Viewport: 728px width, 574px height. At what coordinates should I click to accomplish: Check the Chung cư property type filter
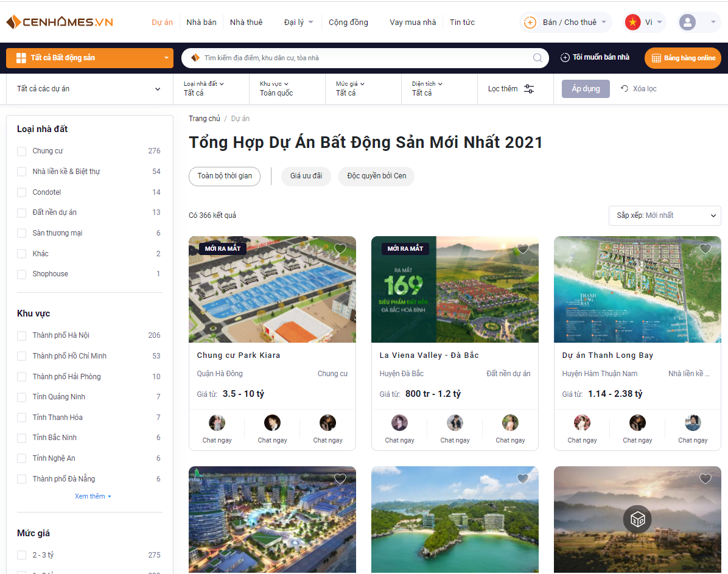[x=21, y=151]
